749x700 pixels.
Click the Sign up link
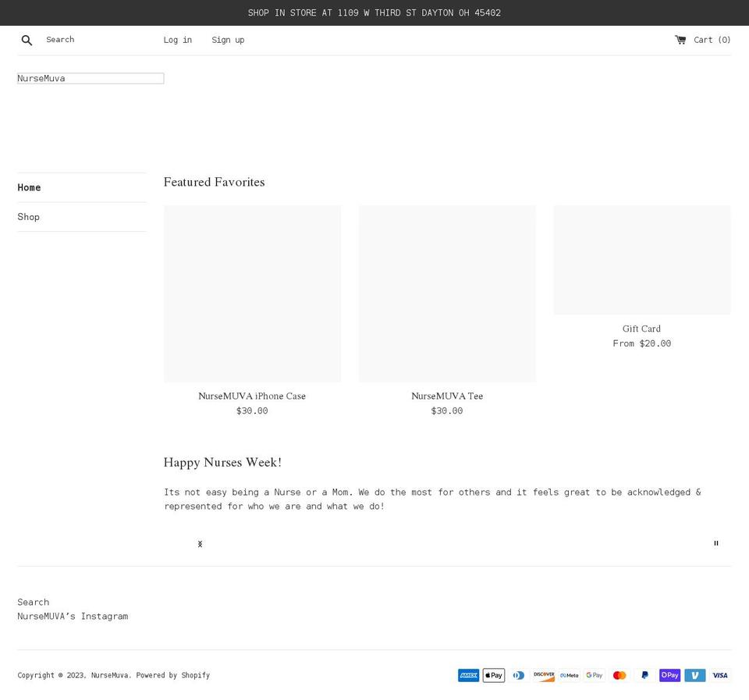pyautogui.click(x=228, y=40)
